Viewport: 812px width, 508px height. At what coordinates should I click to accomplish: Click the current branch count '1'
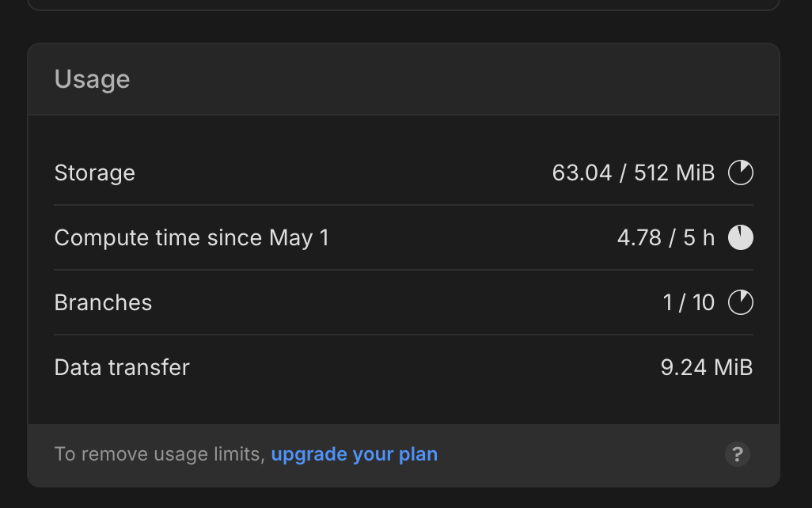click(668, 302)
